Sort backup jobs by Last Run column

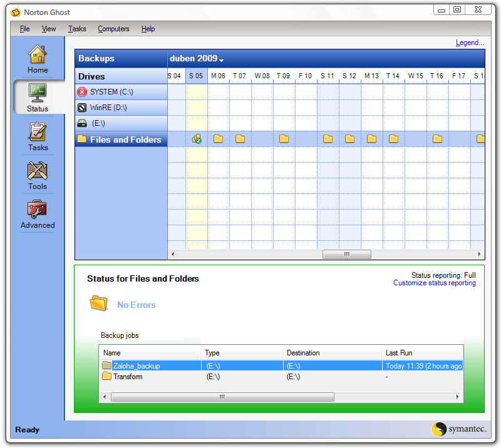(422, 353)
